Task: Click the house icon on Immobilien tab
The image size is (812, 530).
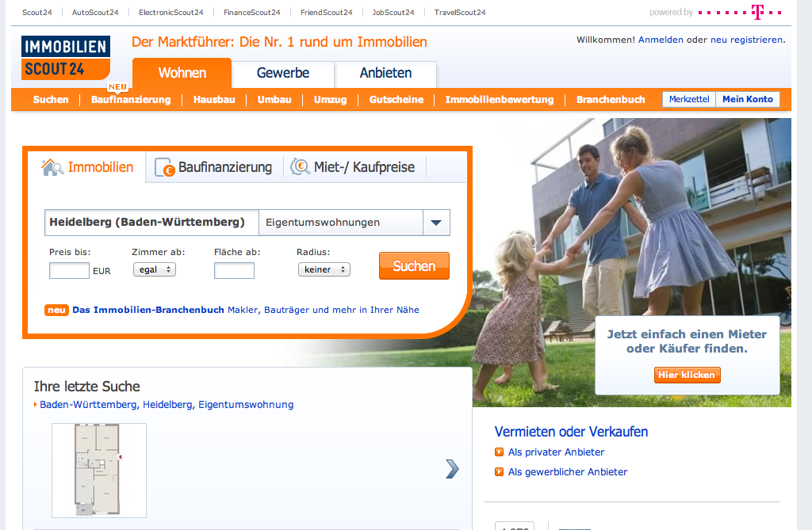Action: (x=52, y=167)
